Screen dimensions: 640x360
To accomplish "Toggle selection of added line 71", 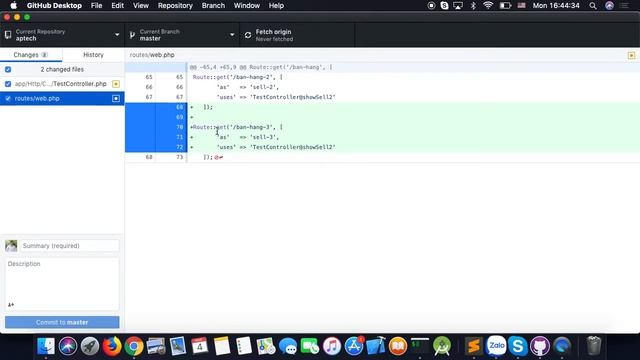I will click(156, 137).
